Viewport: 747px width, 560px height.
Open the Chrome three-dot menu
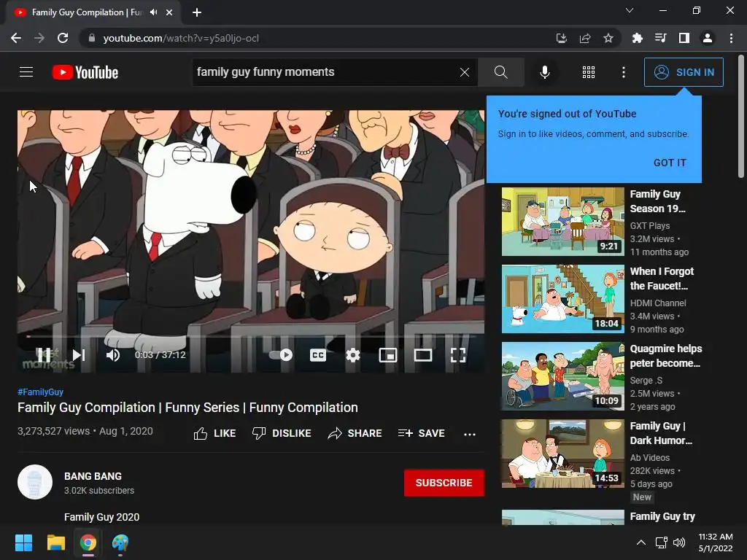(x=731, y=38)
